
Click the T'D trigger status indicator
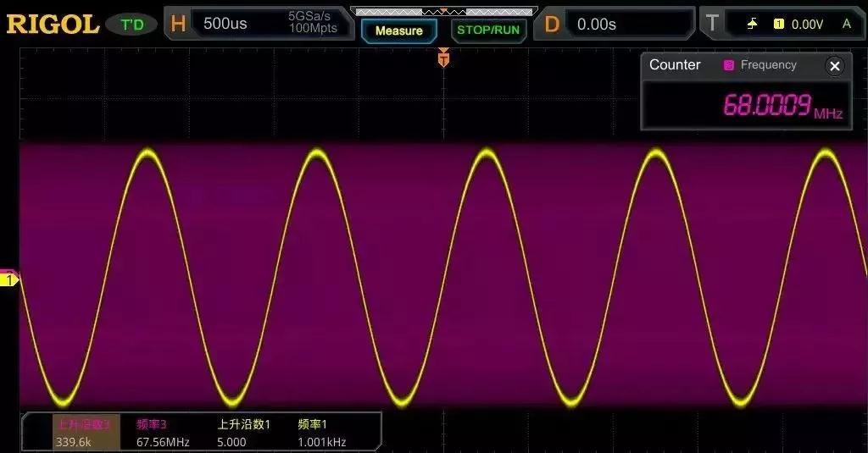(131, 25)
